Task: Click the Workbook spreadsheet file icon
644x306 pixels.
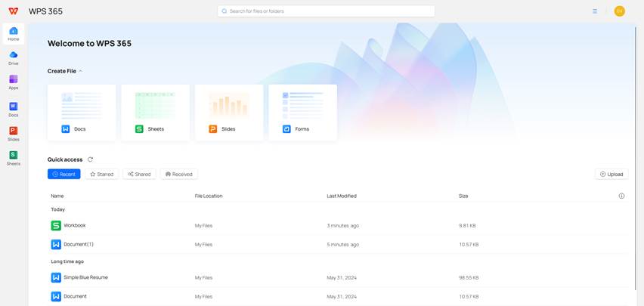Action: 56,225
